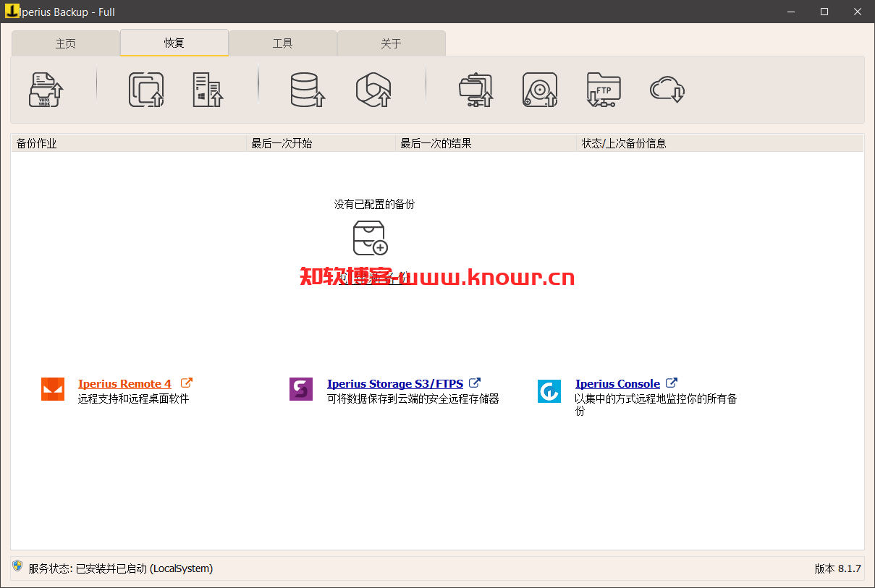Open the 工具 tab
Image resolution: width=875 pixels, height=588 pixels.
tap(283, 43)
